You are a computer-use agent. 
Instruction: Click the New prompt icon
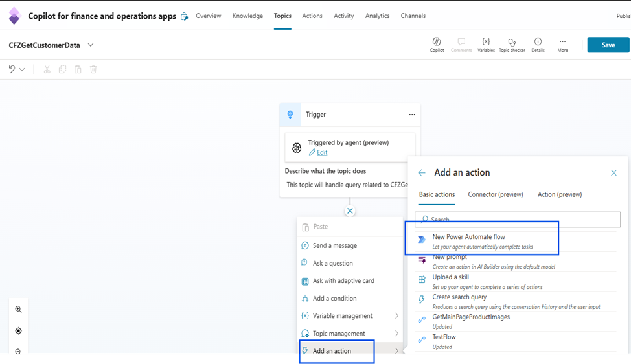click(422, 260)
